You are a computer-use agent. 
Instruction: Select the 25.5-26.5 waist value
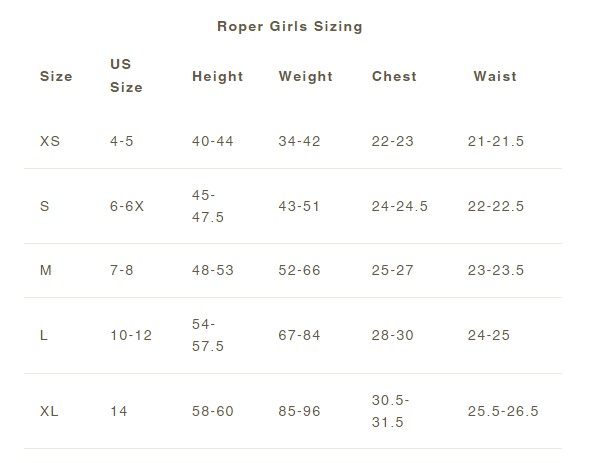(503, 411)
